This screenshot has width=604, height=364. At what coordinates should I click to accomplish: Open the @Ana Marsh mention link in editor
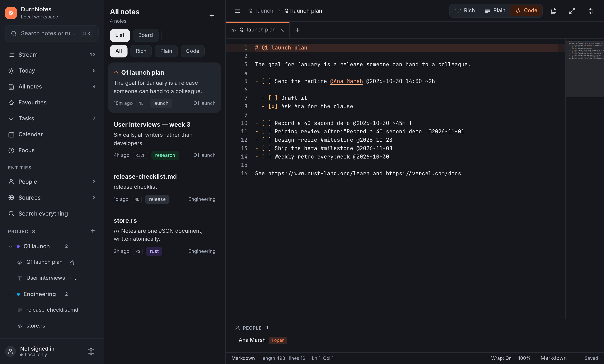pyautogui.click(x=346, y=81)
